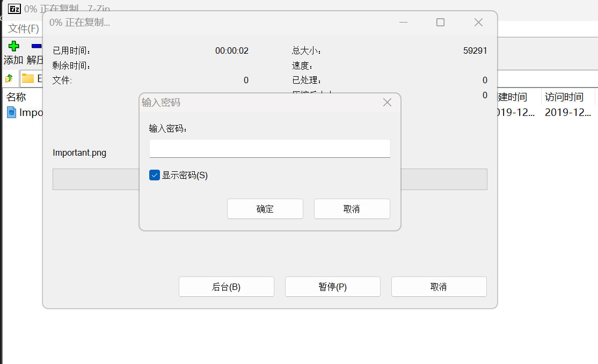Minimize the 正在复制 progress window

coord(403,23)
